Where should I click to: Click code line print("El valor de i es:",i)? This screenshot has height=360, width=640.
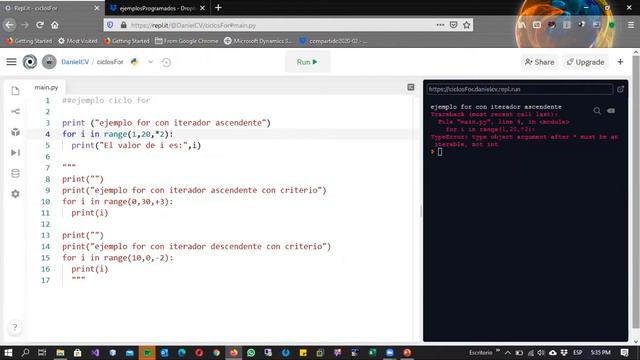136,145
